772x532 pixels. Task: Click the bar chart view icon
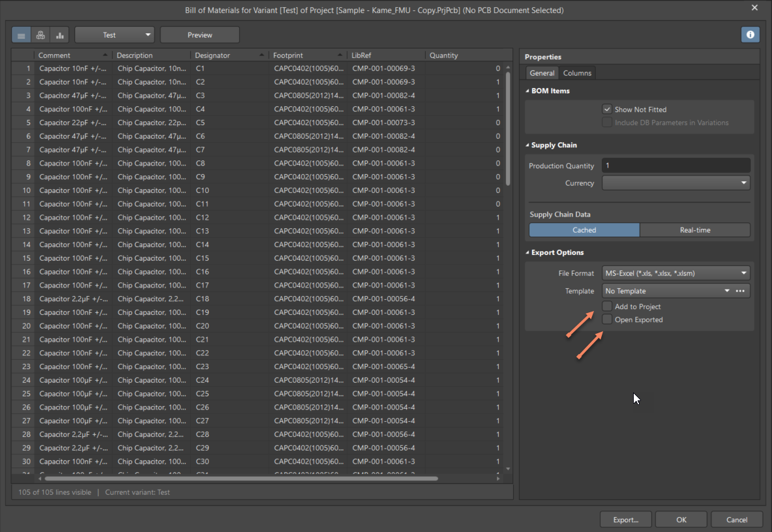coord(59,35)
